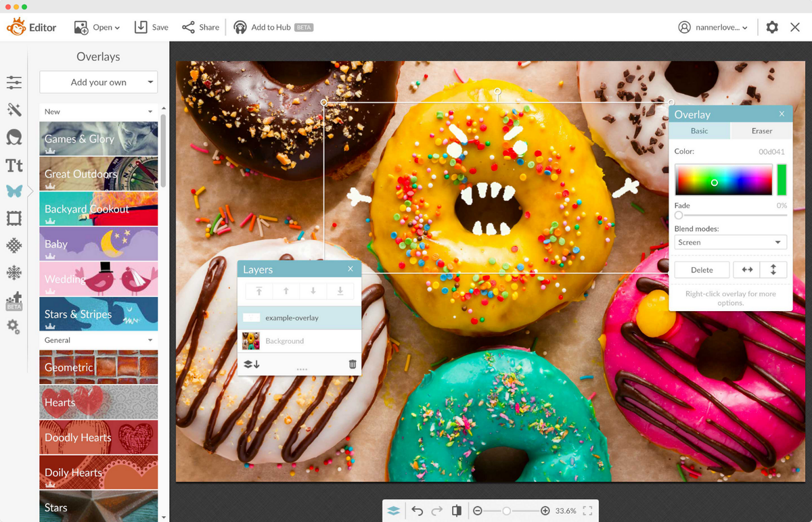Open the sidebar gear settings icon
The width and height of the screenshot is (812, 522).
pyautogui.click(x=14, y=327)
